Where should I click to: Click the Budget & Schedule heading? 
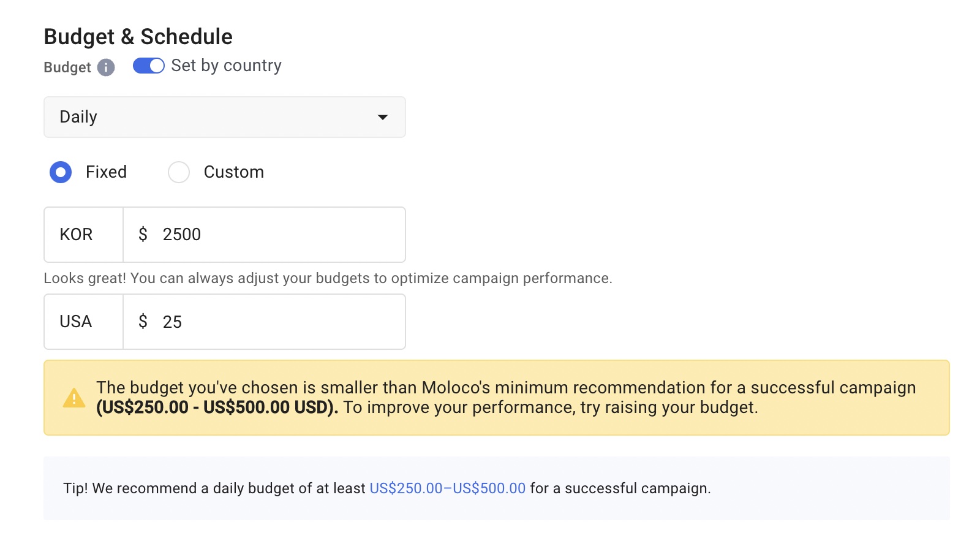click(138, 37)
